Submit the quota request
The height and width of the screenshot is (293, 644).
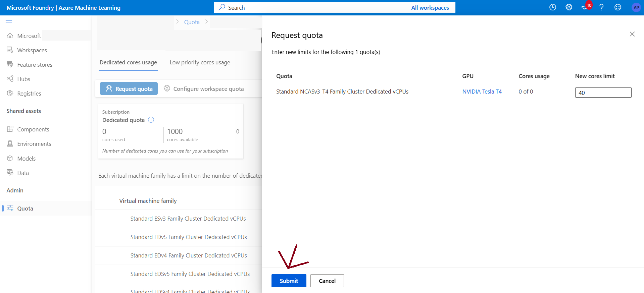289,281
